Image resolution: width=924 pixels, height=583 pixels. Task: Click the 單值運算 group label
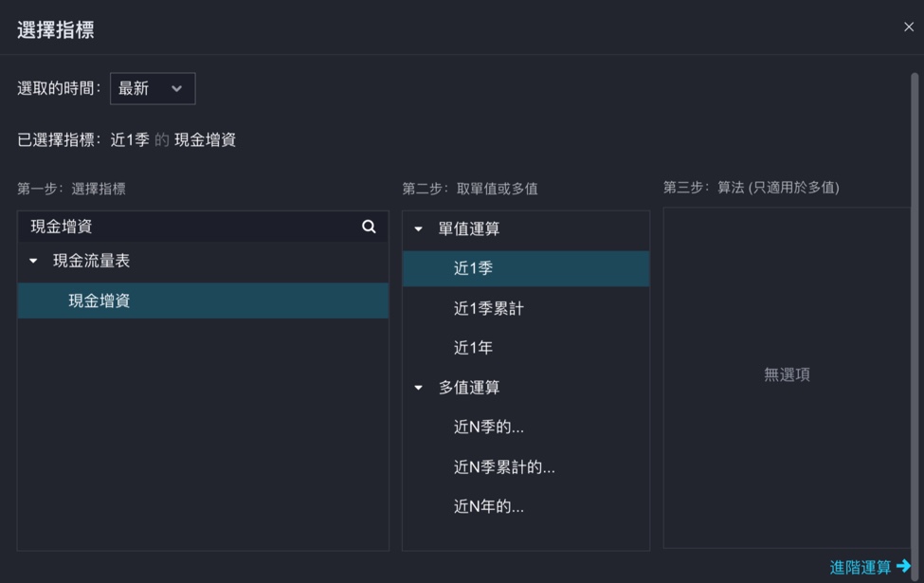pyautogui.click(x=468, y=229)
